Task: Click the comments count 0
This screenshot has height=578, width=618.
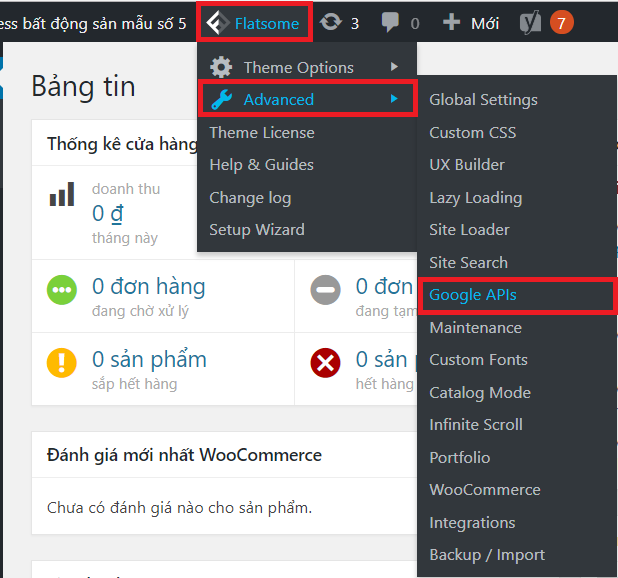Action: (415, 24)
